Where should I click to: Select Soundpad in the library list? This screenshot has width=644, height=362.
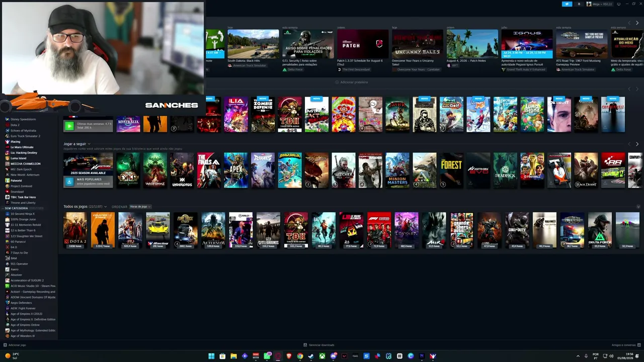(x=17, y=191)
